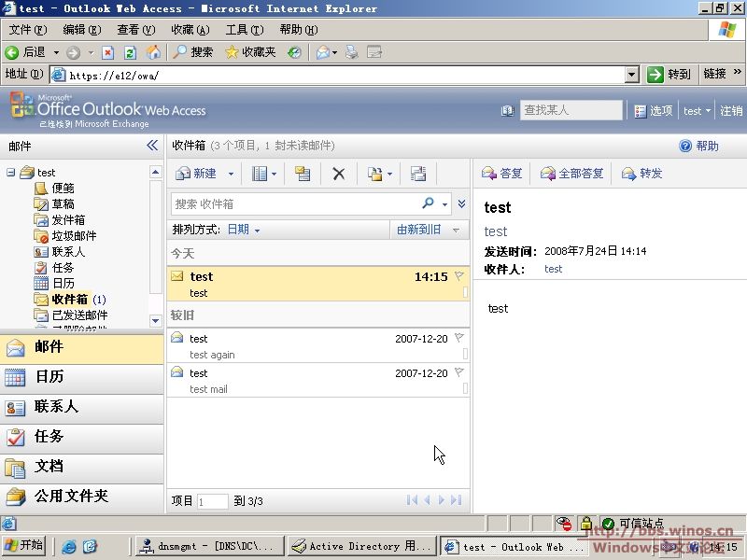
Task: Click the search magnifier icon in the inbox search
Action: pos(428,203)
